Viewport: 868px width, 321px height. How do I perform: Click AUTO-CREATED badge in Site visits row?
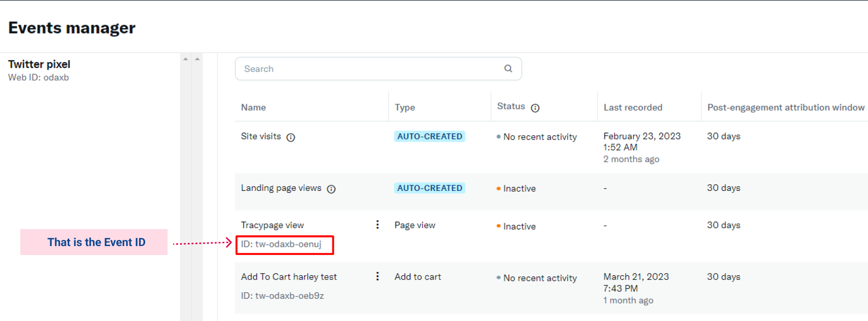pos(429,136)
